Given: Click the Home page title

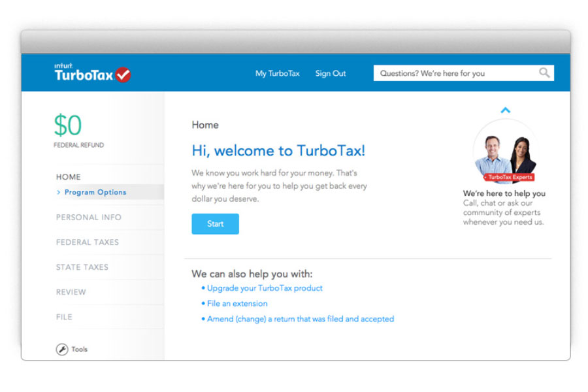Looking at the screenshot, I should (x=205, y=125).
